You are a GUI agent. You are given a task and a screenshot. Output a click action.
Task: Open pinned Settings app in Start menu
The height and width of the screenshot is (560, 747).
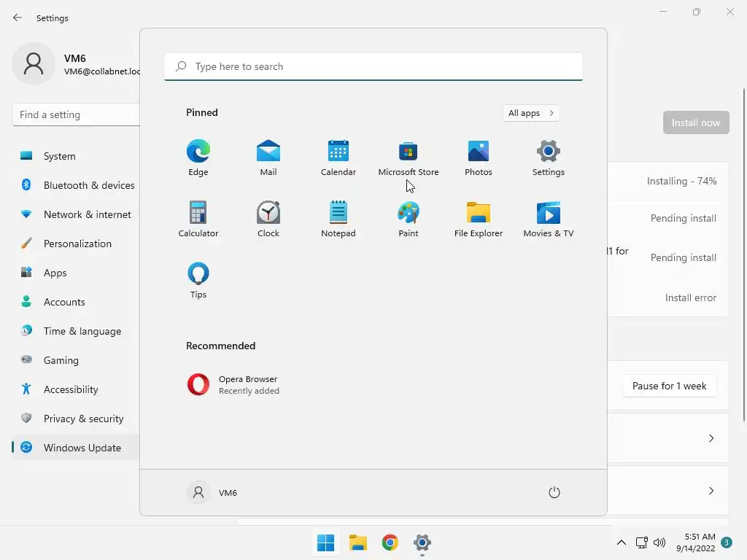pos(549,157)
